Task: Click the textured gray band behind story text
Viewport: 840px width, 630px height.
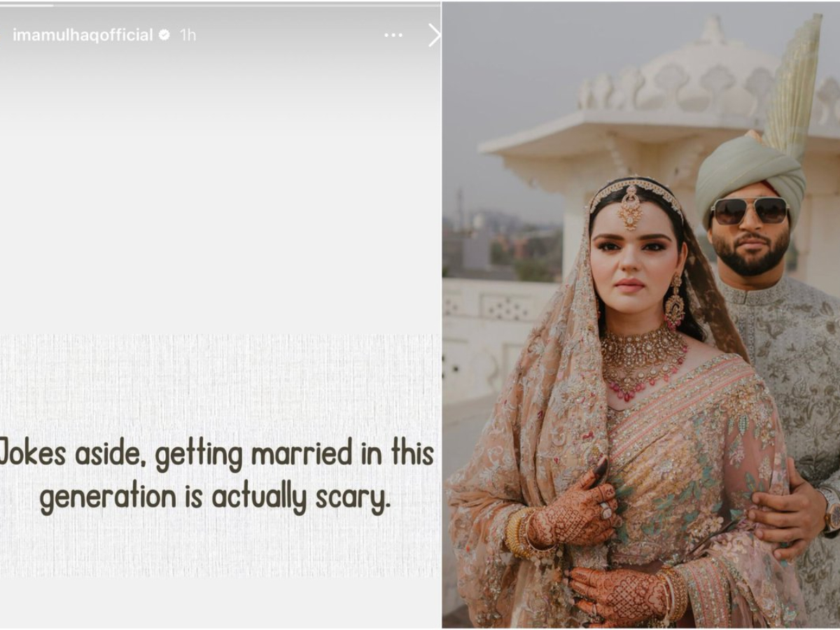Action: pos(220,455)
